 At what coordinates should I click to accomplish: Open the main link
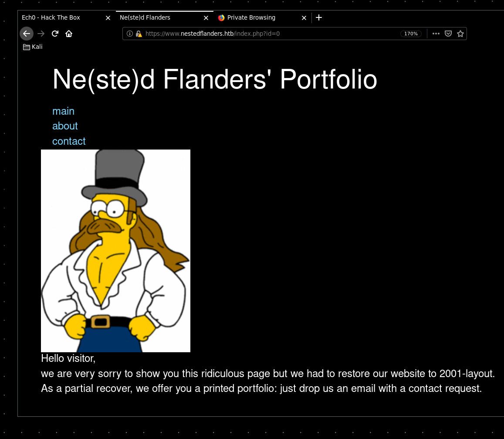pos(63,111)
